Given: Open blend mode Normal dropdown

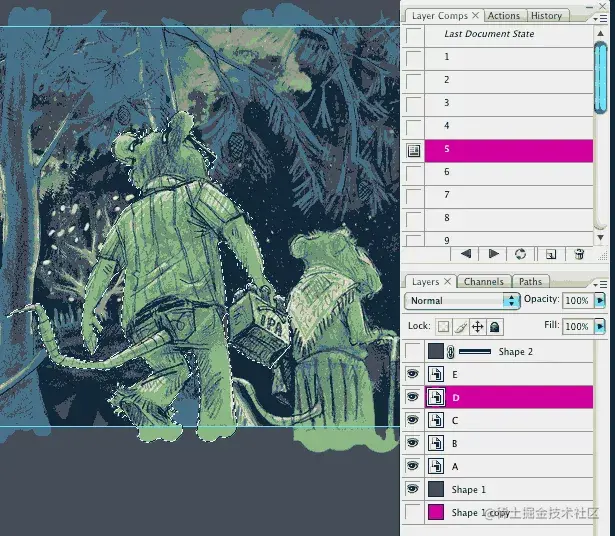Looking at the screenshot, I should coord(511,301).
